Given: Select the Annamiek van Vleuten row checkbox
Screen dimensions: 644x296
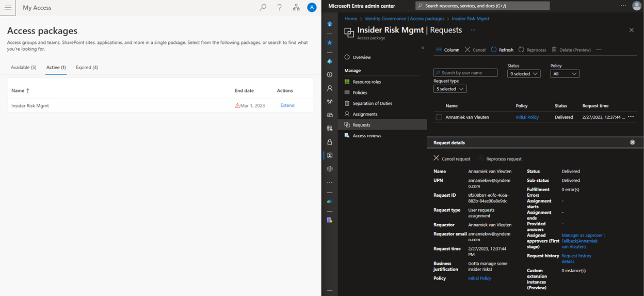Looking at the screenshot, I should coord(439,117).
